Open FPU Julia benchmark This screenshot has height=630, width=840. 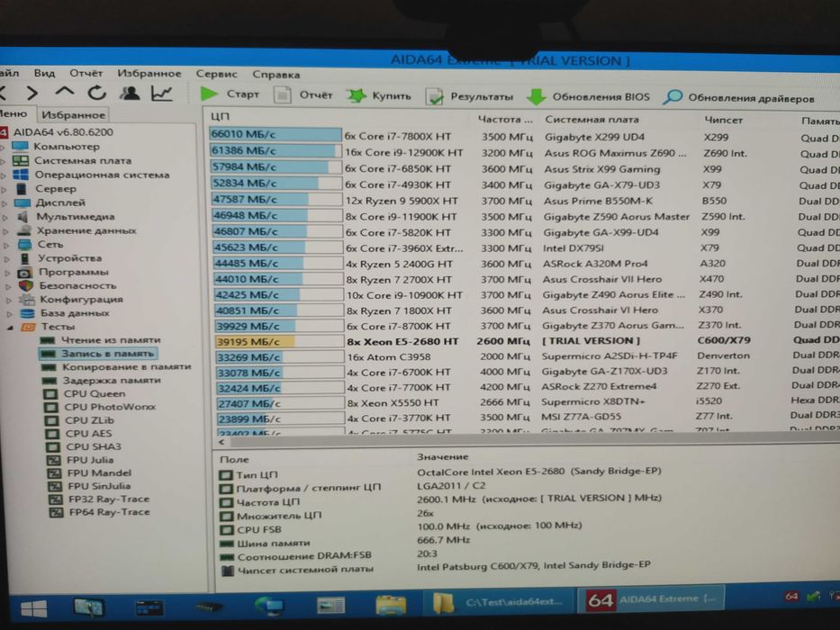pos(90,460)
